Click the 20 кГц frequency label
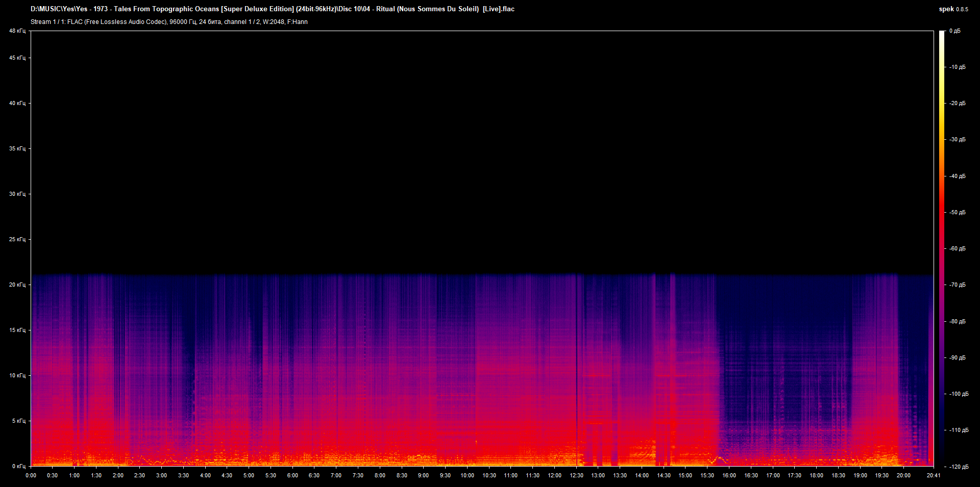Viewport: 980px width, 487px height. 17,285
